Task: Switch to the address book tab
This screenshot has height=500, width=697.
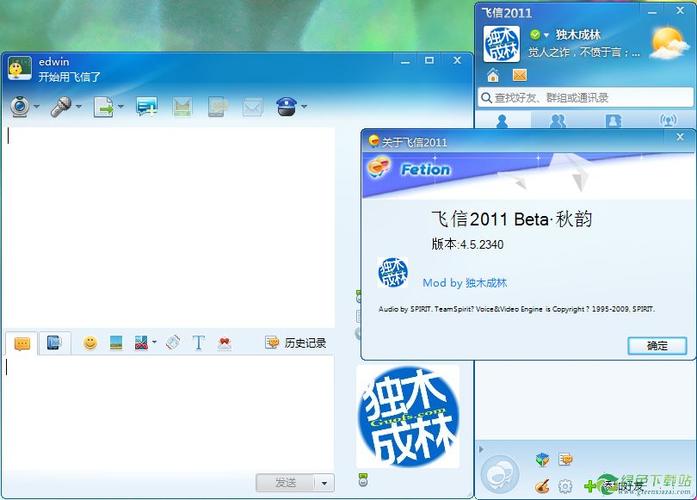Action: 613,120
